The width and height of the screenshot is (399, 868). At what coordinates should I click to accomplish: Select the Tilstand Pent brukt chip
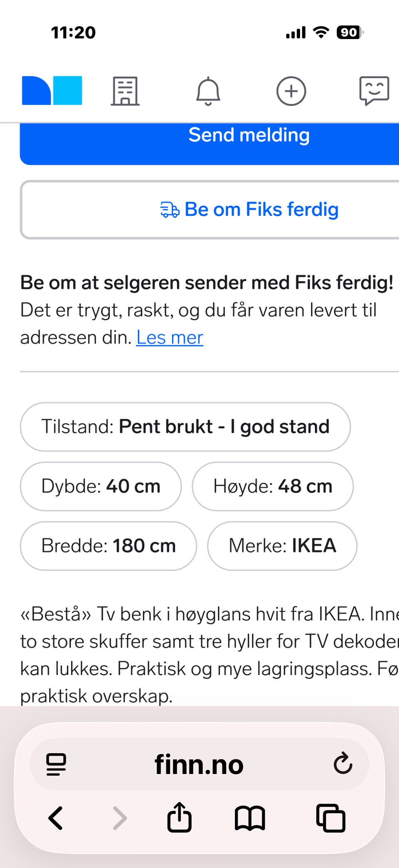[185, 427]
